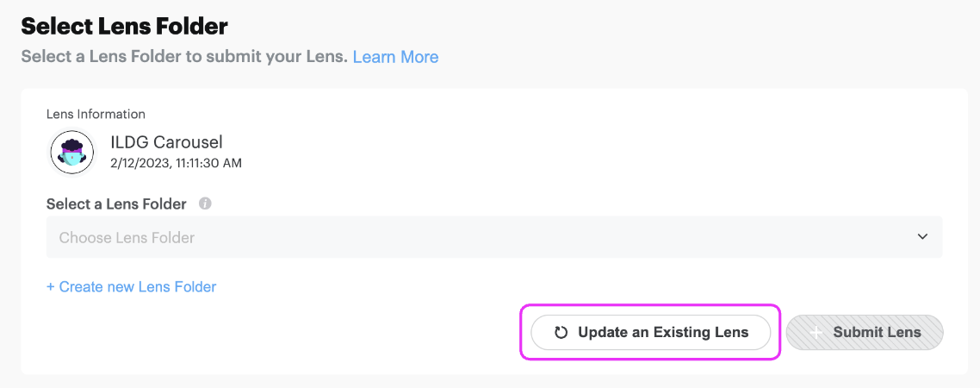Expand the lens folder chevron arrow
The height and width of the screenshot is (388, 980).
(x=922, y=237)
